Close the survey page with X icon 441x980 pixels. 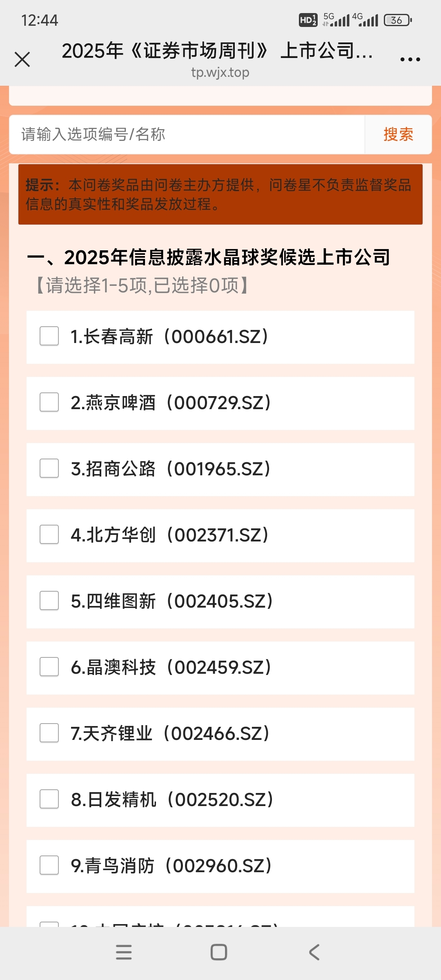click(x=22, y=59)
